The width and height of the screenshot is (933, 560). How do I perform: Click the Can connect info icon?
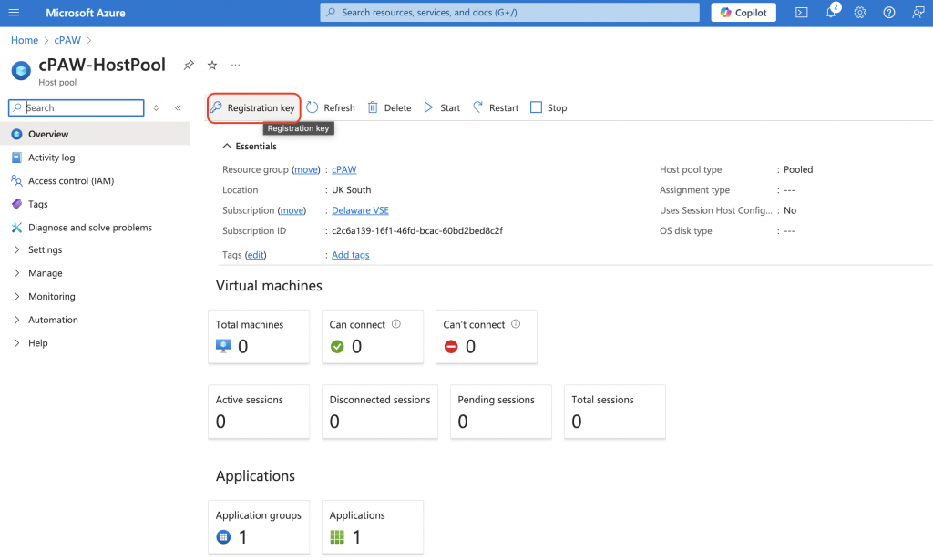(396, 324)
